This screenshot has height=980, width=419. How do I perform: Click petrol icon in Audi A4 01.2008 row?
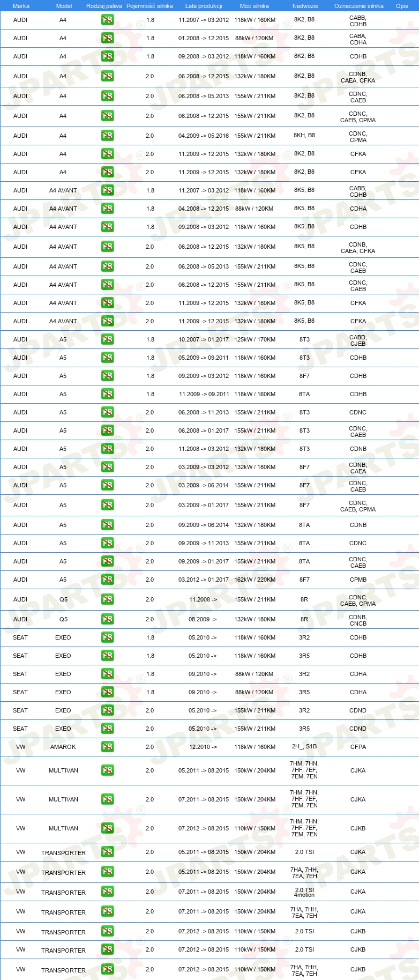tap(108, 38)
